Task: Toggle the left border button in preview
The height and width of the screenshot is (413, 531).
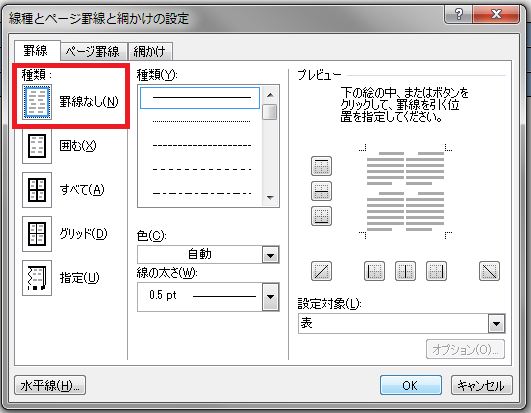Action: [374, 271]
